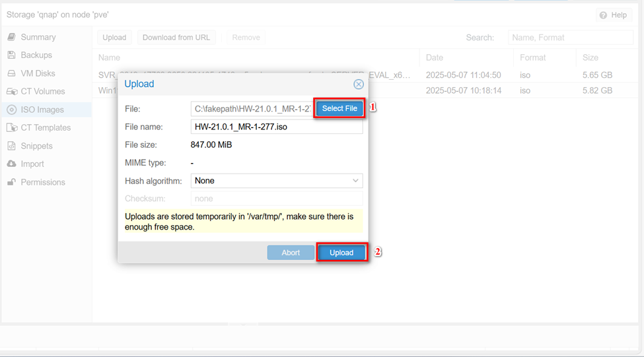Edit the File name text field
This screenshot has height=357, width=644.
click(x=276, y=127)
